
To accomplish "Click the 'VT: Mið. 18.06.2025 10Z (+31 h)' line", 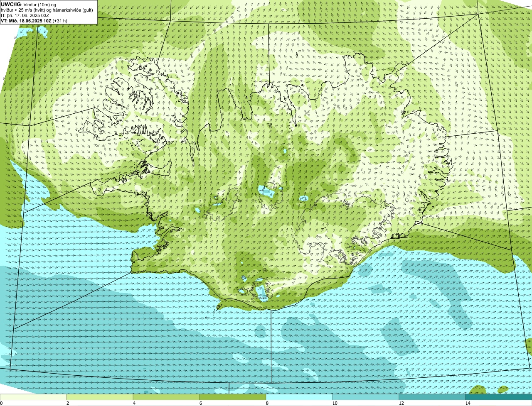I will [34, 21].
